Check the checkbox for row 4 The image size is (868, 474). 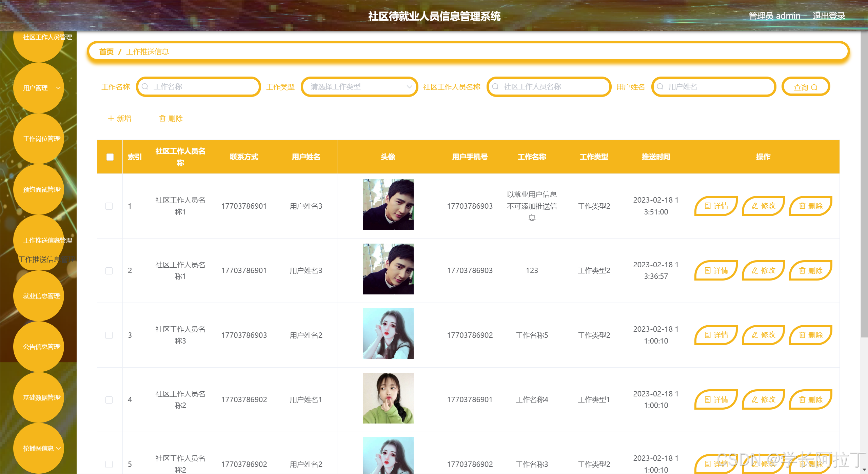[109, 400]
